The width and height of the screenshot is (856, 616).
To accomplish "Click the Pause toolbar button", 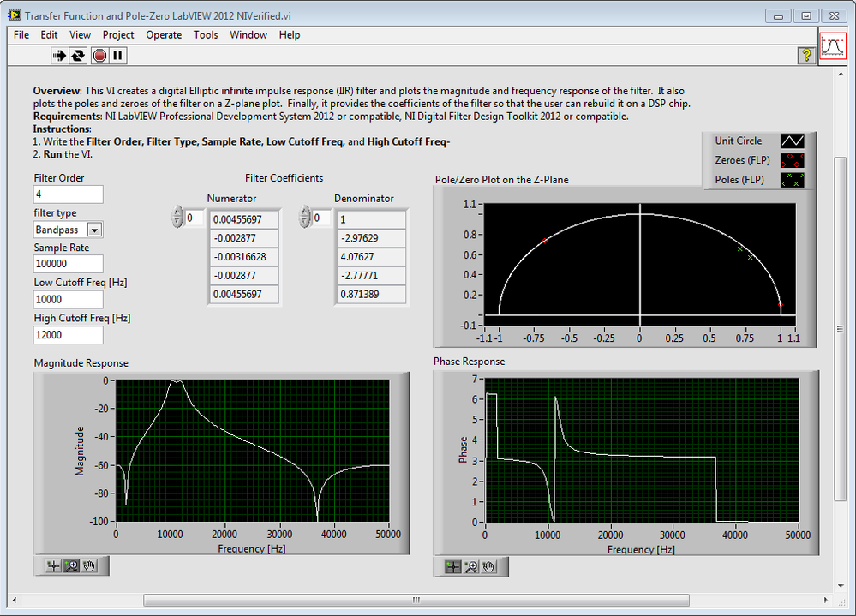I will [117, 56].
